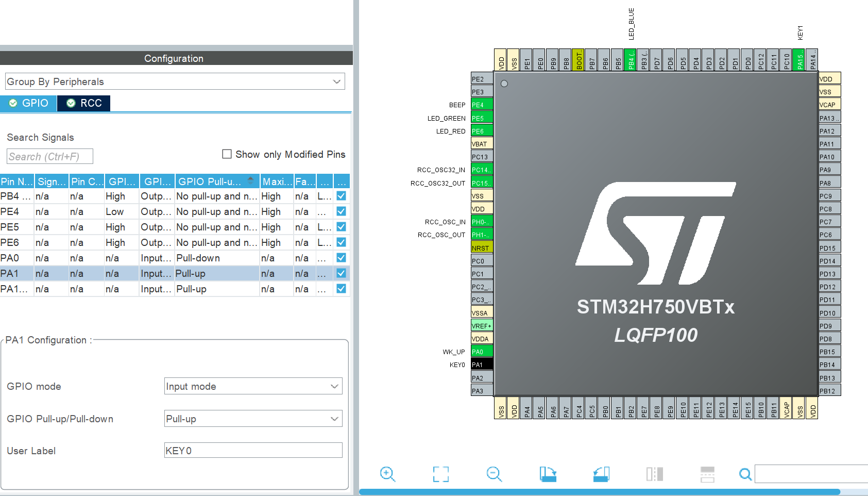The width and height of the screenshot is (868, 496).
Task: Rotate the chip view clockwise
Action: 548,474
